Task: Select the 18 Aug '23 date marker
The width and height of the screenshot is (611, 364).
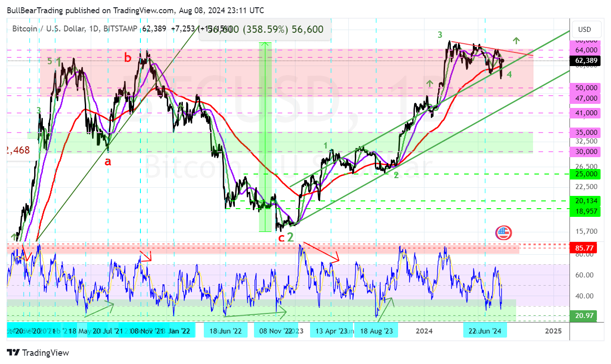Action: (x=377, y=331)
